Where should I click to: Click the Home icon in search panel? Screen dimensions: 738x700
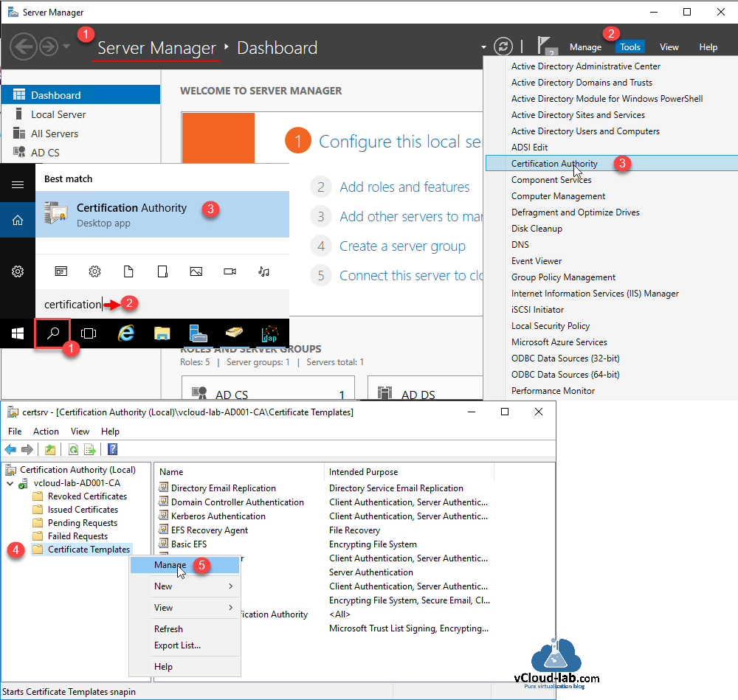click(x=18, y=220)
